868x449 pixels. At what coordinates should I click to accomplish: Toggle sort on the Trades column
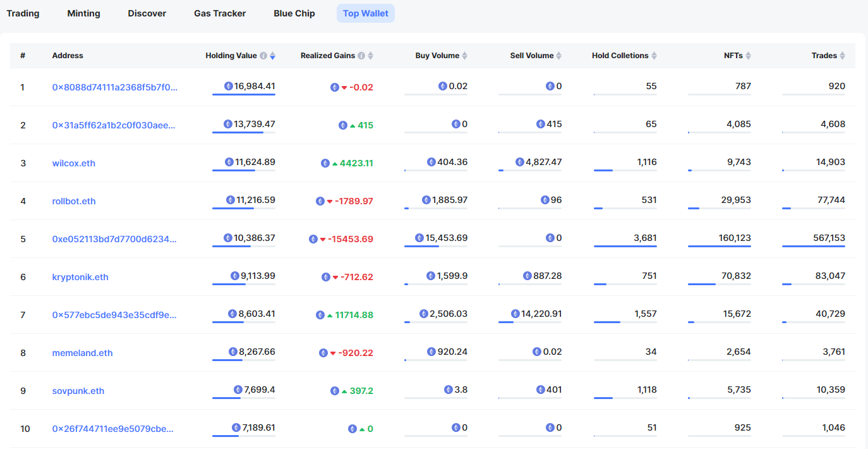tap(842, 56)
